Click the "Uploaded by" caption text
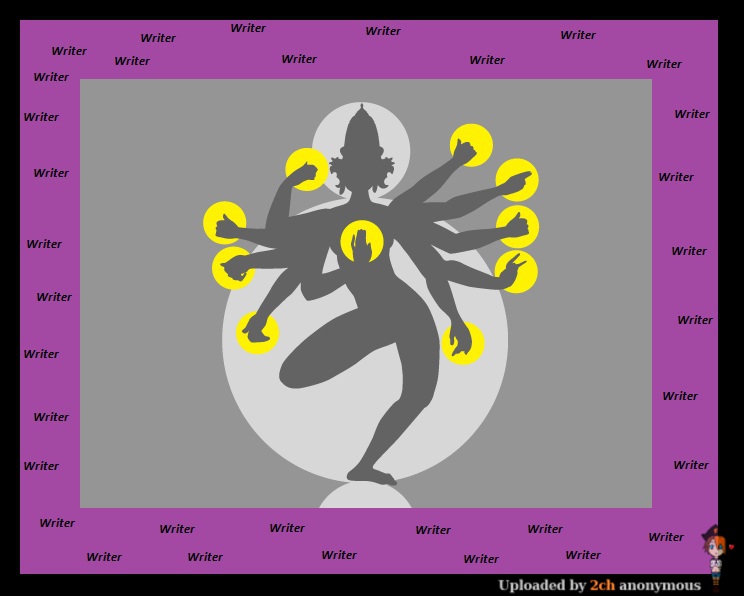744x596 pixels. [542, 586]
